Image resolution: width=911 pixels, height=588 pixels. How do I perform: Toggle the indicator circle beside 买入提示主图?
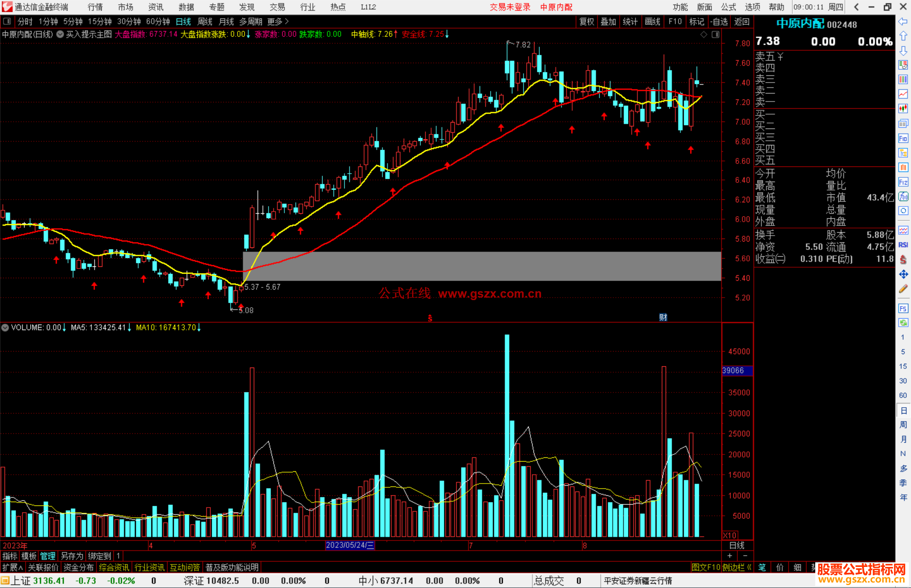tap(60, 34)
